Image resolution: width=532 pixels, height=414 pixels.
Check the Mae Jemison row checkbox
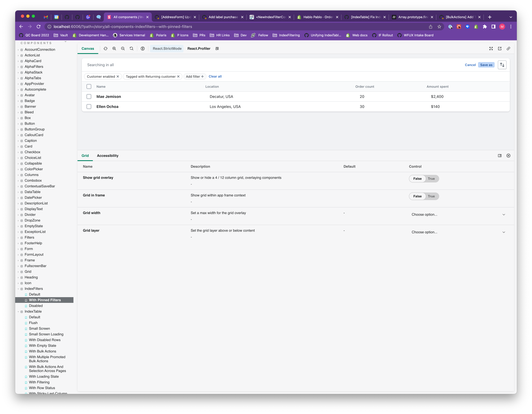click(x=89, y=97)
